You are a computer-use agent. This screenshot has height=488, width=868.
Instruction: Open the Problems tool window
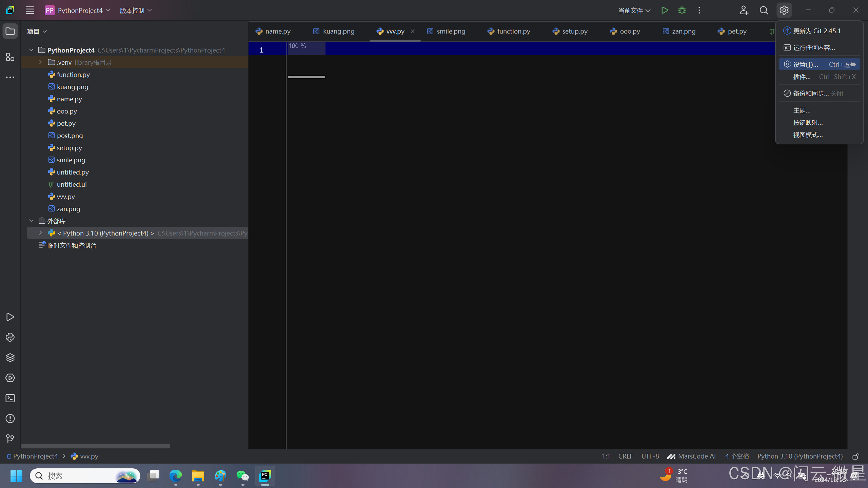click(10, 419)
